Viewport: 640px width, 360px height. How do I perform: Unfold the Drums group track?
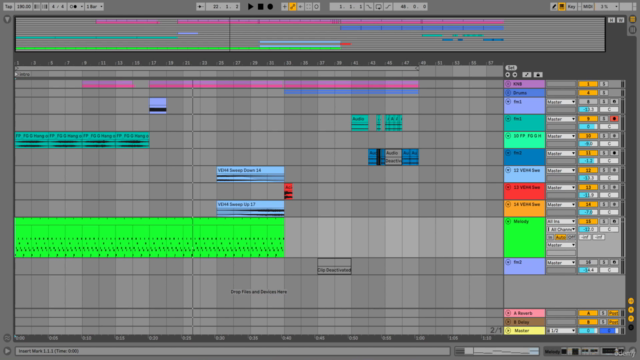(508, 93)
